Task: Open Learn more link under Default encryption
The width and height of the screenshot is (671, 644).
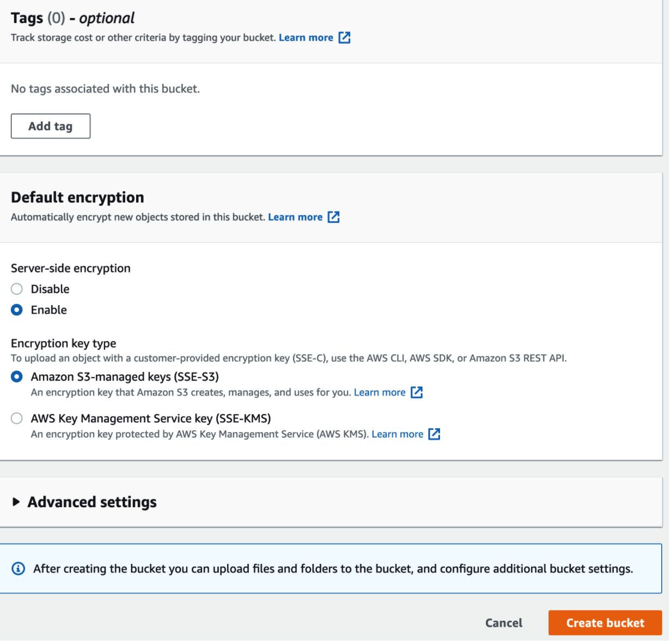Action: [x=295, y=217]
